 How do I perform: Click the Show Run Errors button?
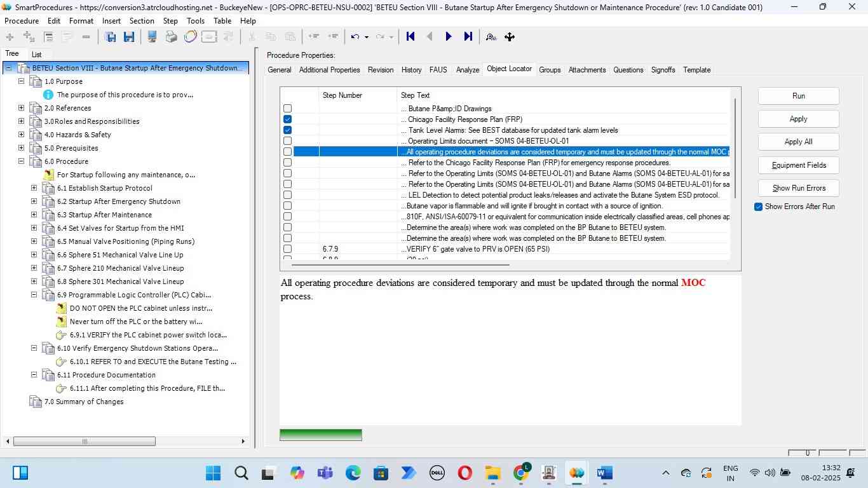pyautogui.click(x=799, y=188)
